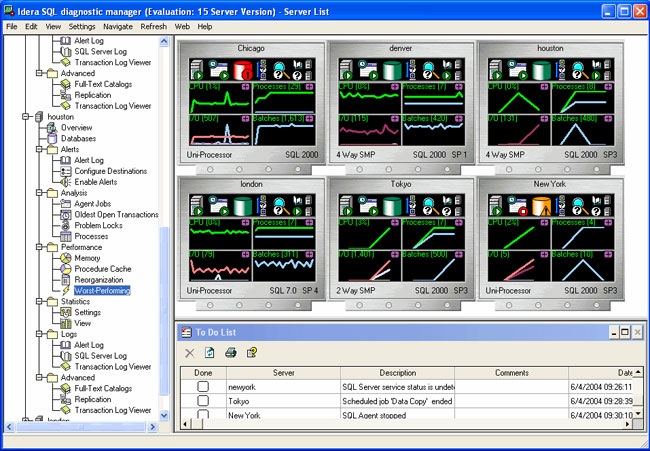Click the SQL Agent job icon on Chicago panel
The width and height of the screenshot is (650, 451).
coord(219,70)
